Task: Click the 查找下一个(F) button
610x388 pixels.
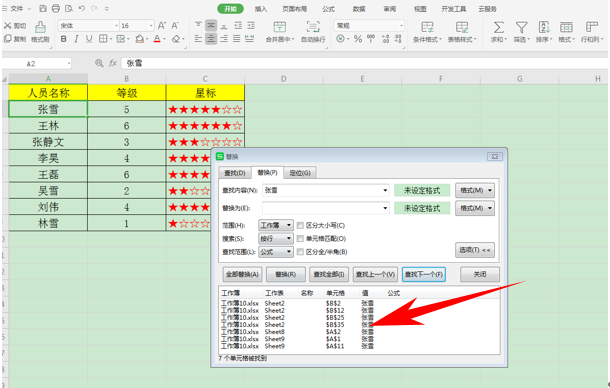Action: point(424,274)
